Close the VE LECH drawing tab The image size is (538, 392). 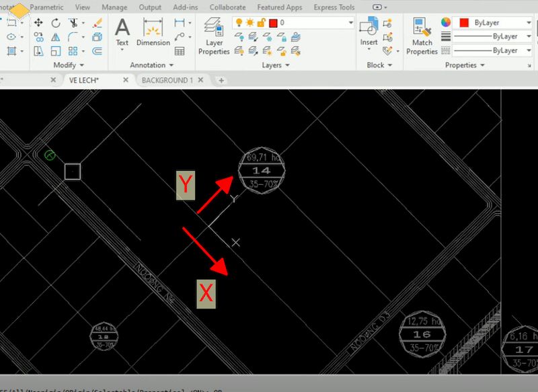126,80
